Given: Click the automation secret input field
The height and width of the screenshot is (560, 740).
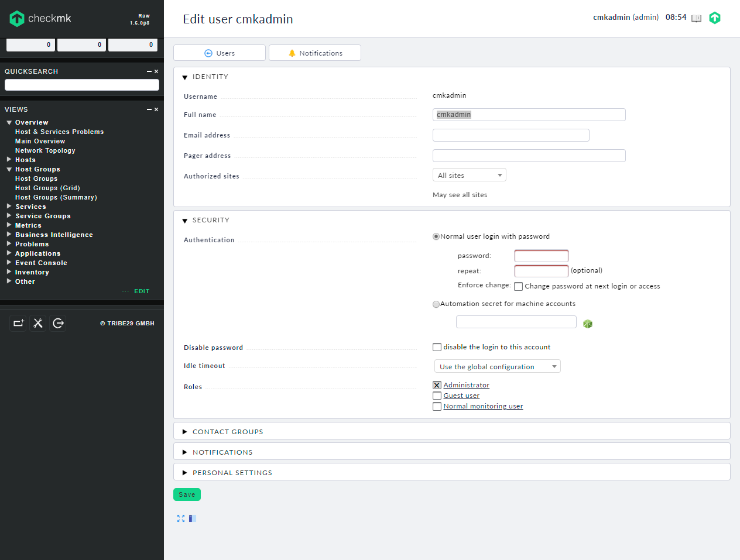Looking at the screenshot, I should coord(516,322).
